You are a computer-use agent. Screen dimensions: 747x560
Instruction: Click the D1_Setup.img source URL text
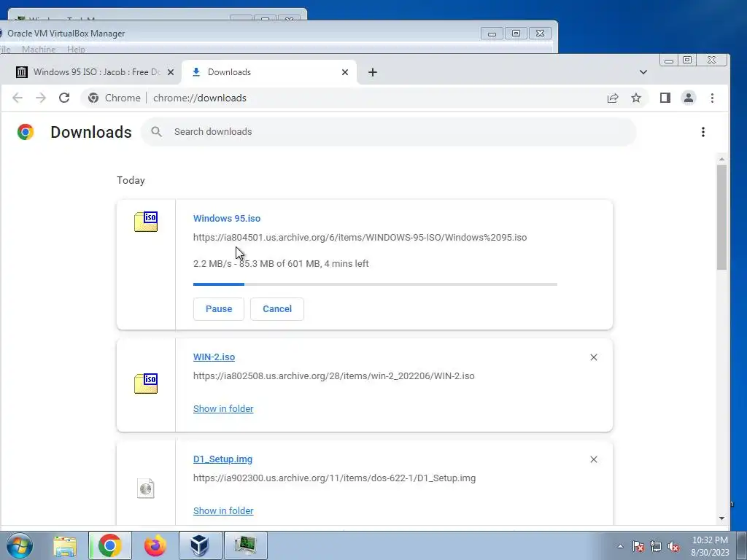click(334, 478)
